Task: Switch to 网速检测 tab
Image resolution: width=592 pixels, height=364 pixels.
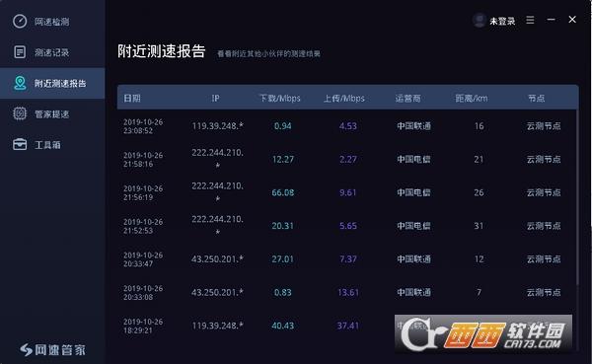Action: click(52, 22)
